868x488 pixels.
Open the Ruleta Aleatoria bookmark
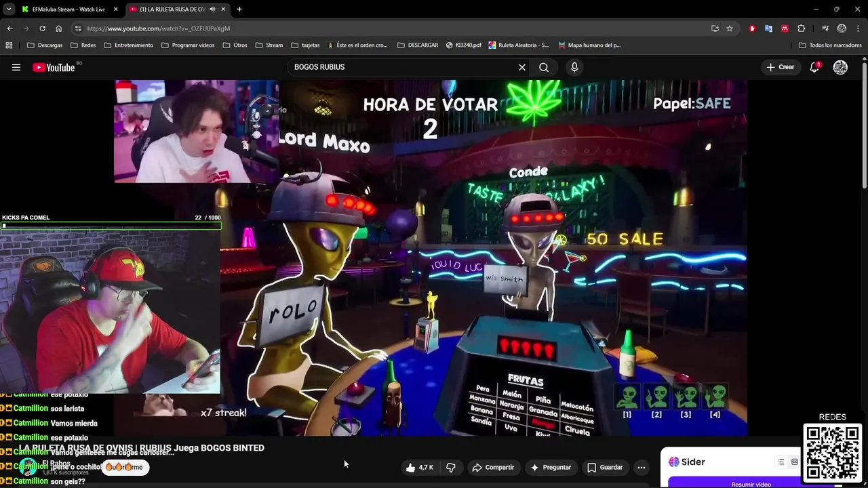point(519,45)
